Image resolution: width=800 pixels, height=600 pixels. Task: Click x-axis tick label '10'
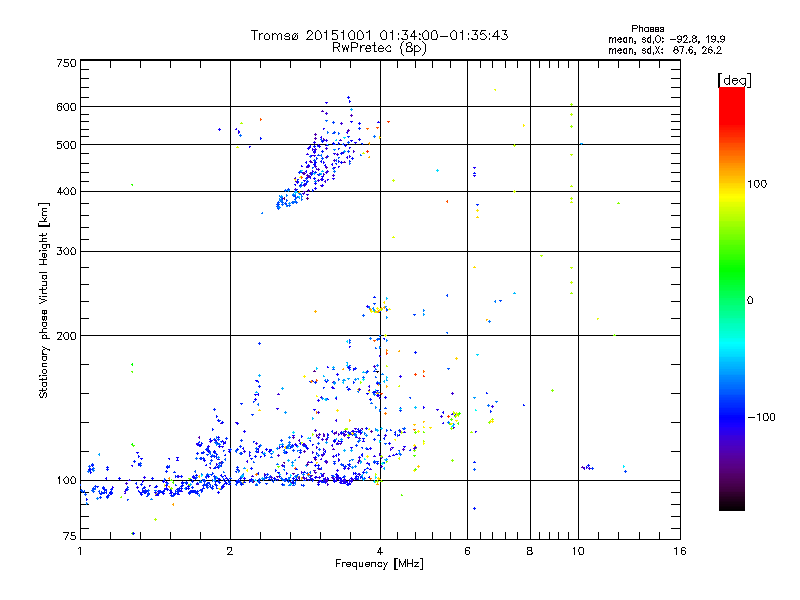(578, 551)
